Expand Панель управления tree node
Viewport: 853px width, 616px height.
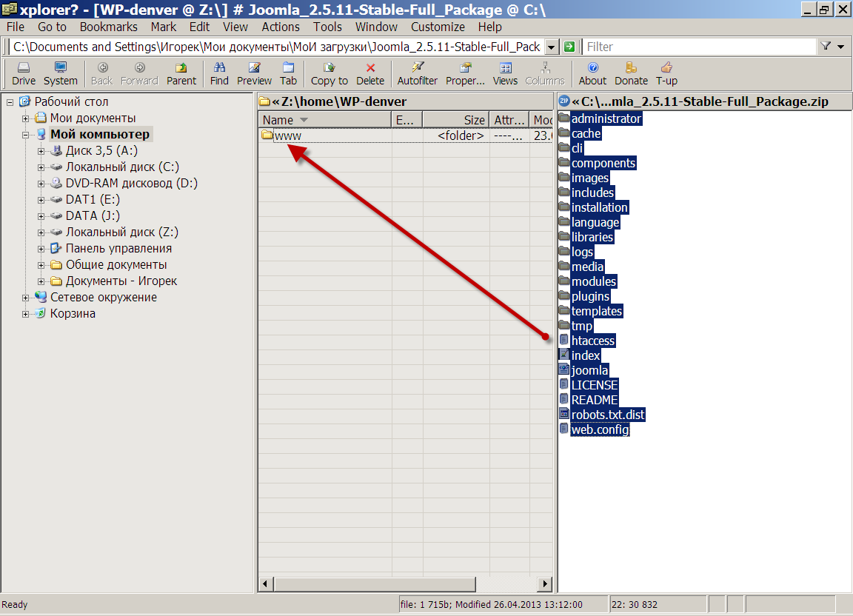(41, 249)
